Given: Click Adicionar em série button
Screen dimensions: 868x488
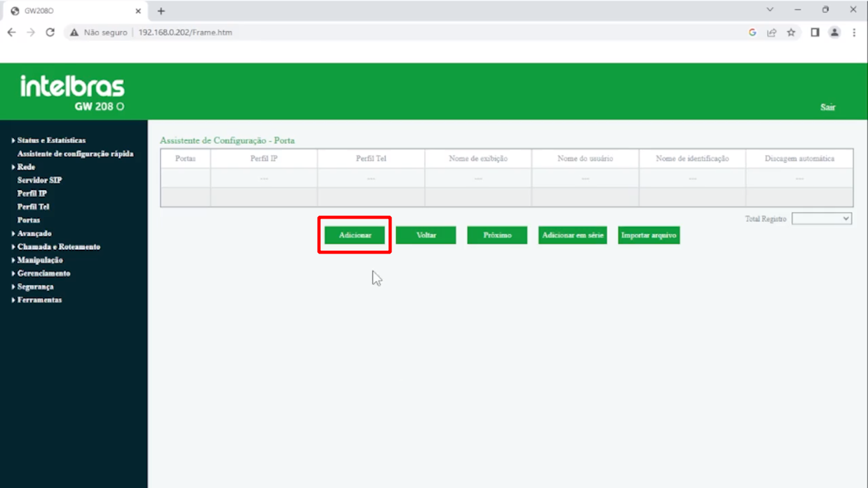Looking at the screenshot, I should pyautogui.click(x=573, y=235).
